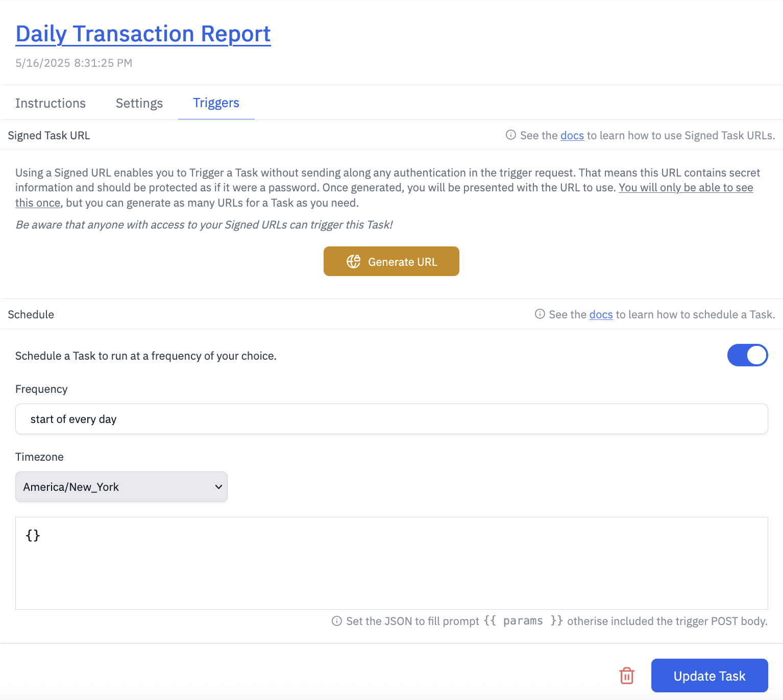783x700 pixels.
Task: Click info icon next to JSON params hint
Action: click(337, 621)
